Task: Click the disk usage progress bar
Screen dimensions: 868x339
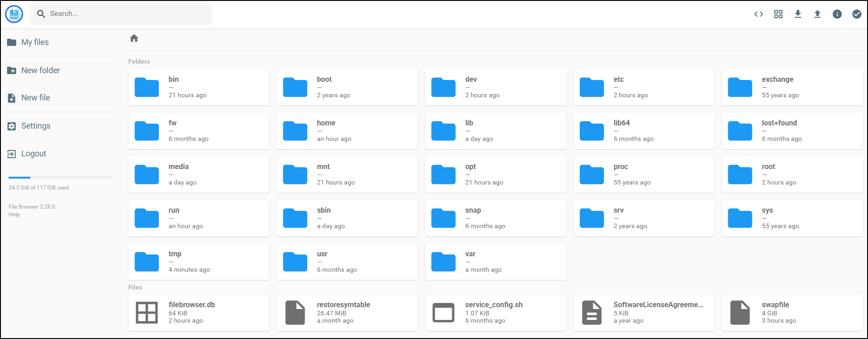Action: pos(61,177)
